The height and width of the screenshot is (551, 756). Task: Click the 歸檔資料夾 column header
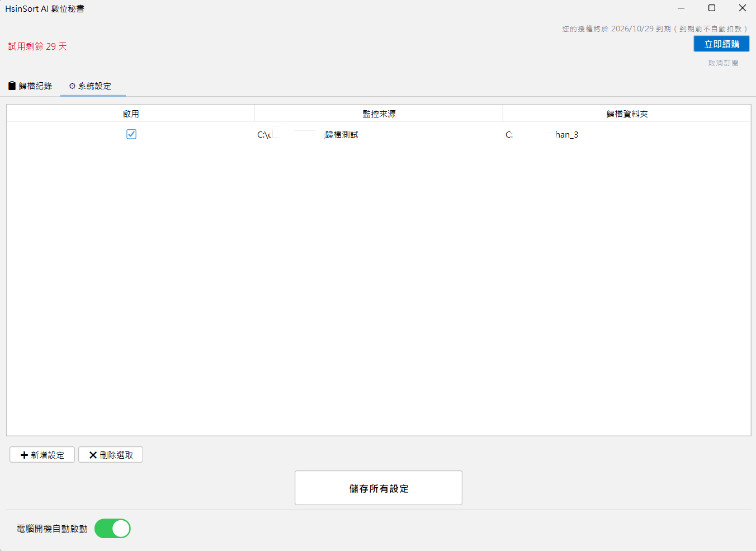[627, 114]
